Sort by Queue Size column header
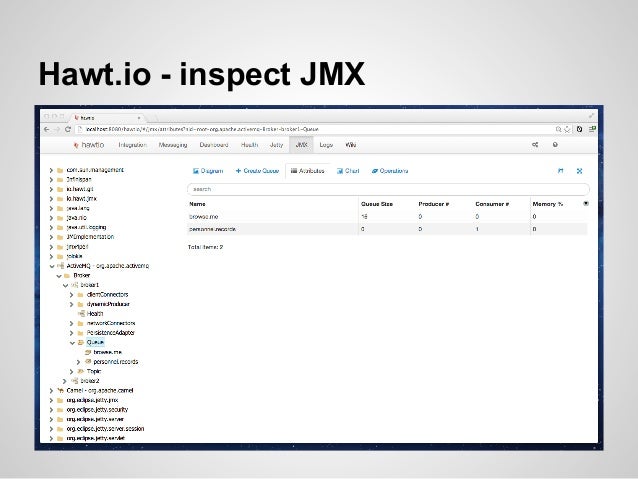Image resolution: width=638 pixels, height=479 pixels. click(377, 204)
